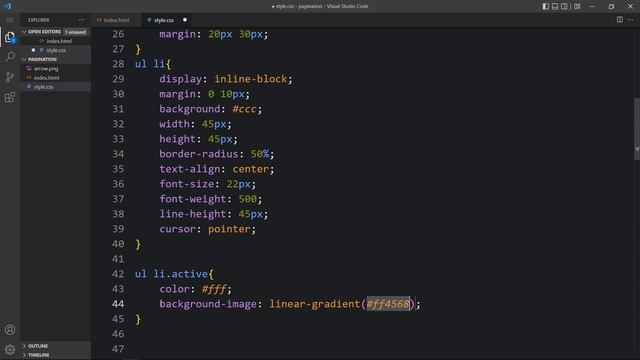This screenshot has width=640, height=360.
Task: Click the EXPLORER panel title
Action: [x=38, y=20]
